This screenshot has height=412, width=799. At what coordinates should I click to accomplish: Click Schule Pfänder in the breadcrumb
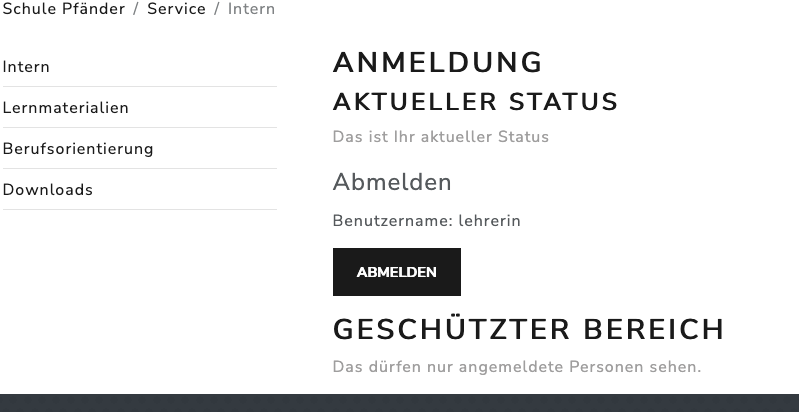64,9
